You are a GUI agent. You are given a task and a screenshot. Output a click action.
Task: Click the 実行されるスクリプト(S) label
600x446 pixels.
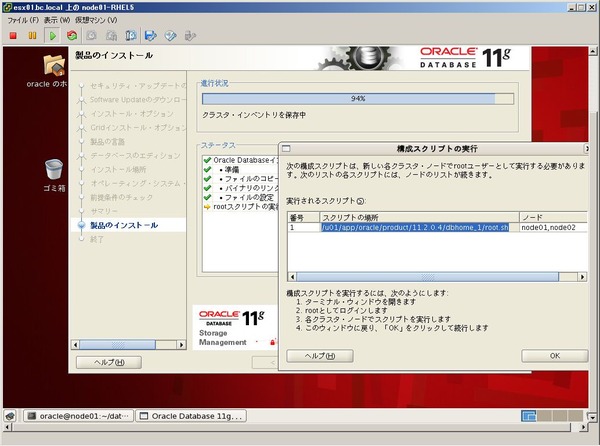326,201
